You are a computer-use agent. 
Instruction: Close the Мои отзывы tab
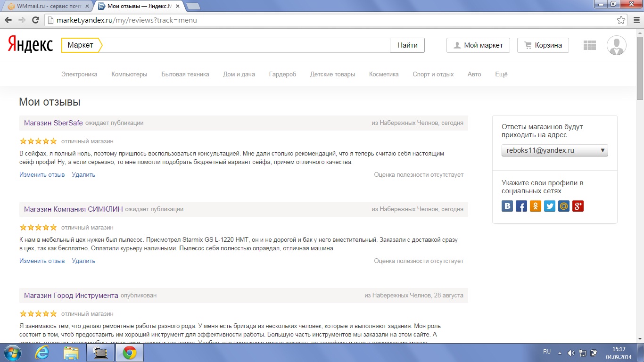tap(179, 6)
